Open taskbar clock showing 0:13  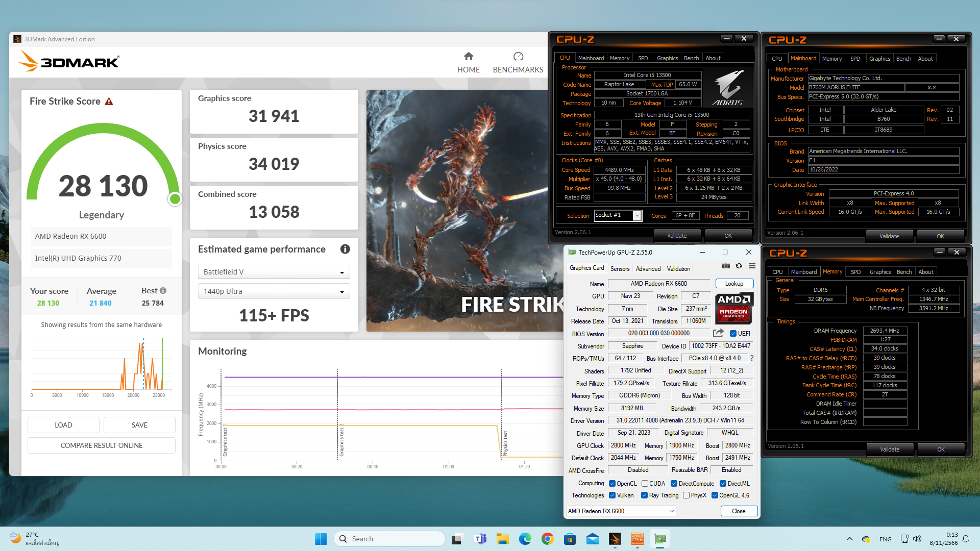pyautogui.click(x=944, y=539)
